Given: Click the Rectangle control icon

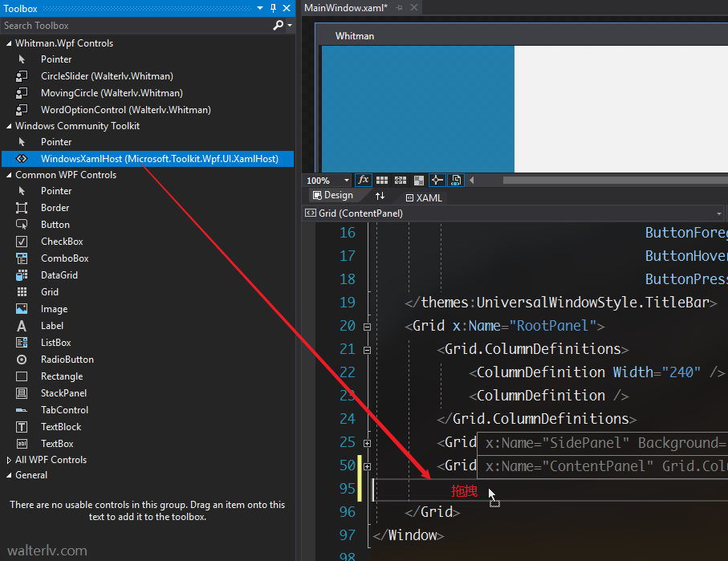Looking at the screenshot, I should [x=22, y=376].
